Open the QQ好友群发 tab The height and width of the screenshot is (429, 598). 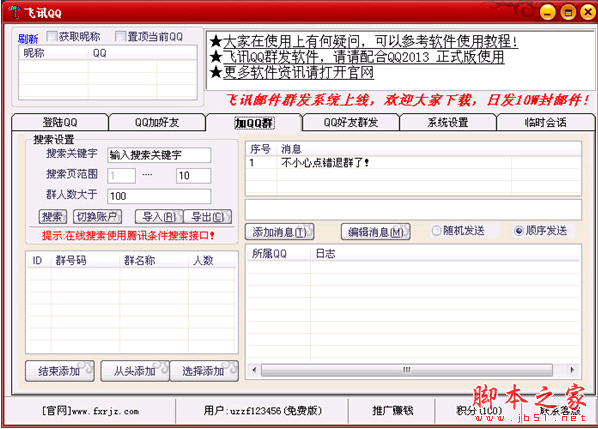tap(351, 122)
